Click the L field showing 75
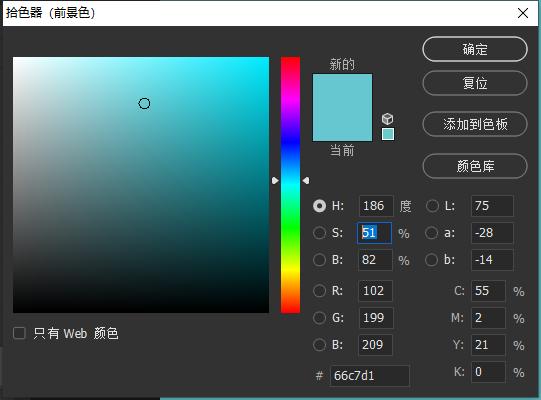This screenshot has height=400, width=541. (492, 206)
